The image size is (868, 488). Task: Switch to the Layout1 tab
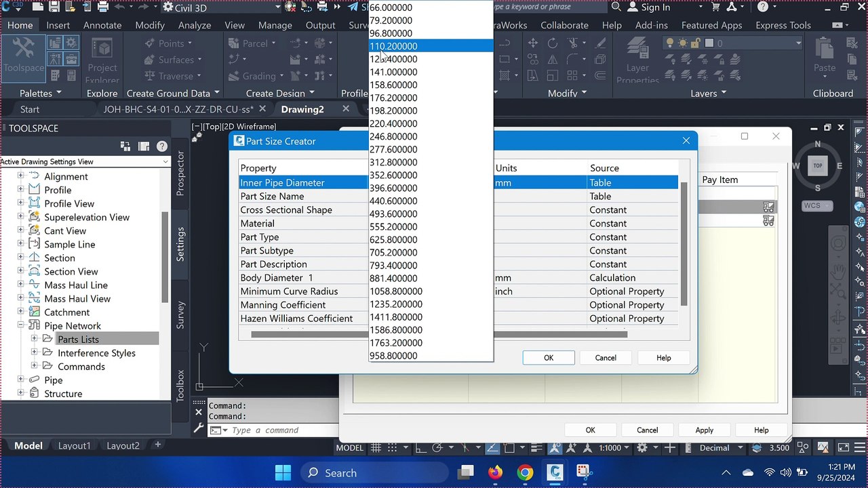coord(74,446)
